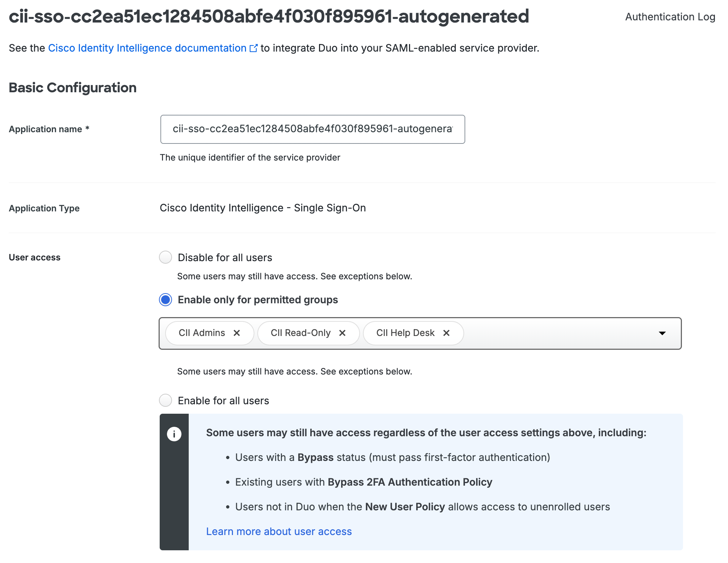The height and width of the screenshot is (563, 728).
Task: Select the CII Admins chip label
Action: click(x=201, y=333)
